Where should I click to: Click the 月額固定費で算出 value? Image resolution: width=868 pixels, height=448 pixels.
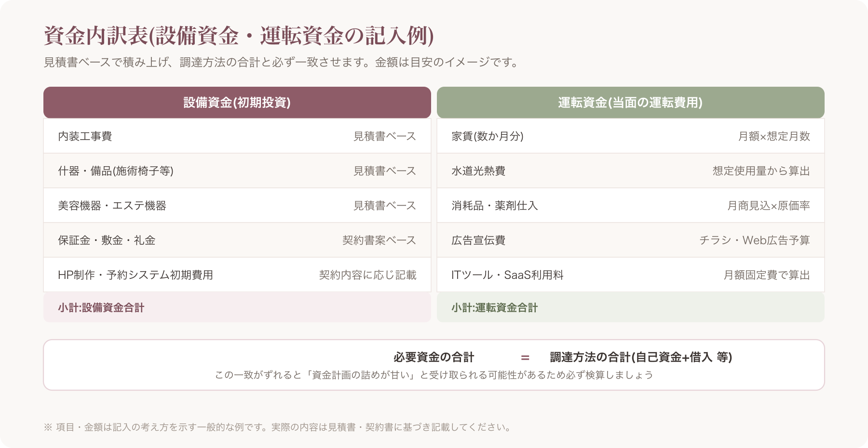(767, 275)
